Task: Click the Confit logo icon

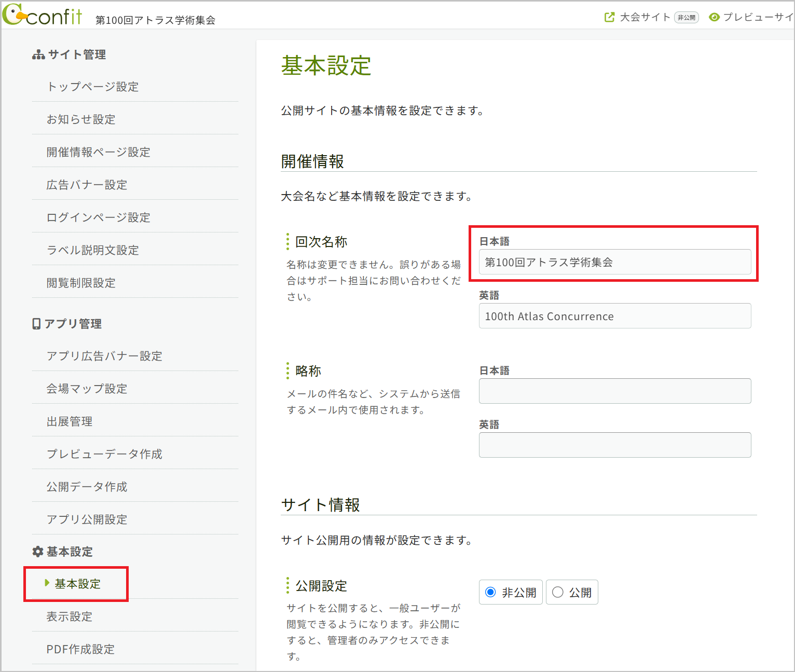Action: tap(15, 15)
